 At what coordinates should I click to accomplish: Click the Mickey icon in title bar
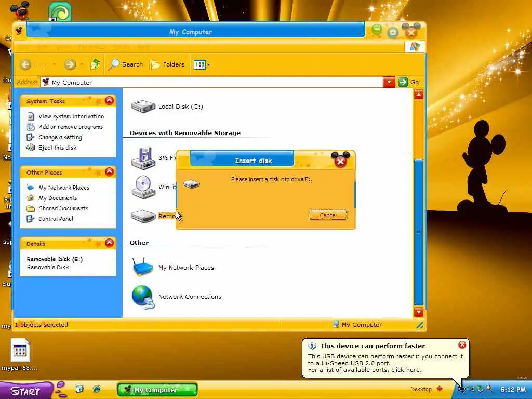click(19, 31)
